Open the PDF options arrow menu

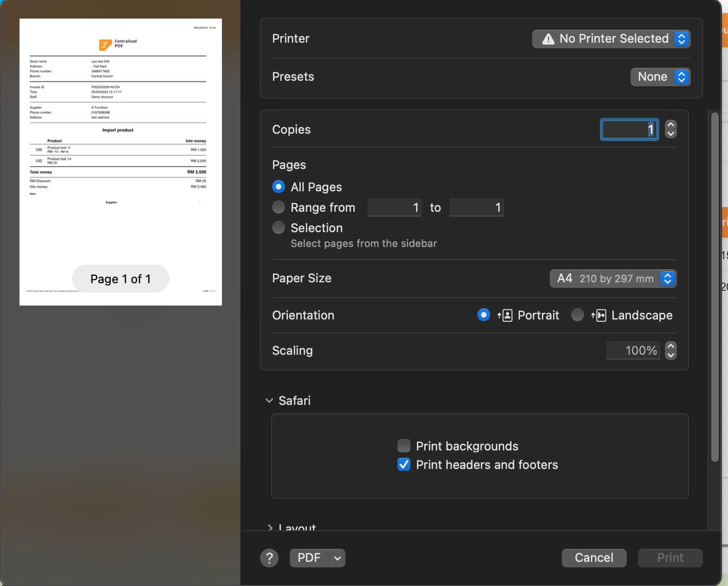tap(338, 558)
